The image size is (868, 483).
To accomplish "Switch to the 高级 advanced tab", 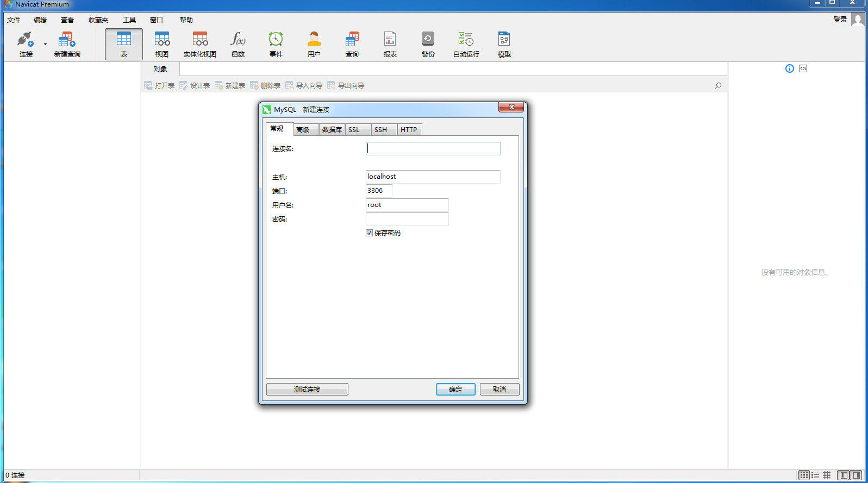I will point(305,130).
